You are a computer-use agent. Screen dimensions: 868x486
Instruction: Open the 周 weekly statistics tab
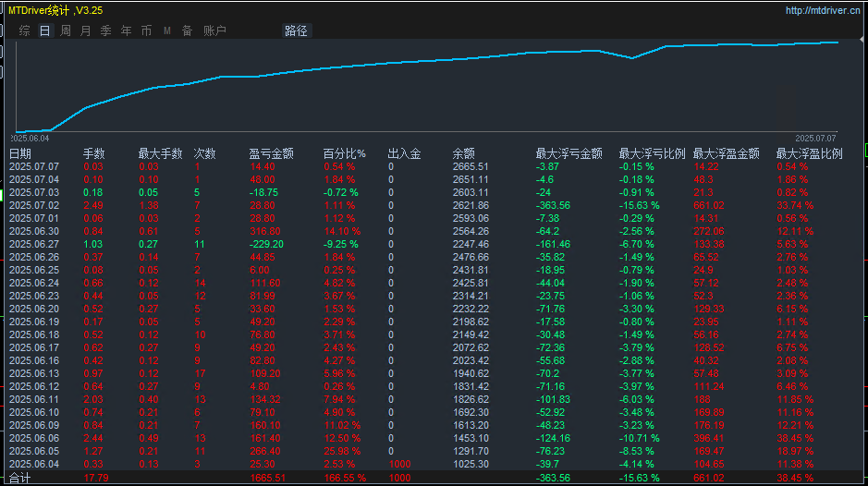[66, 30]
